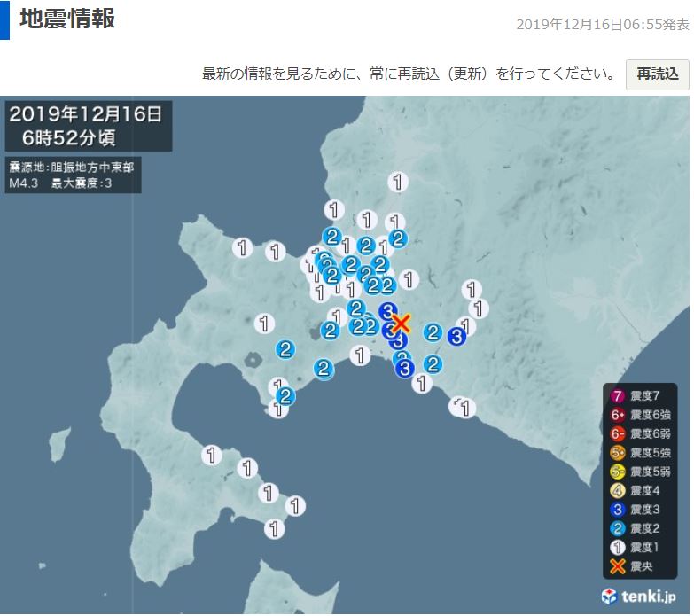This screenshot has height=616, width=694.
Task: Click the 震度6弱 red legend icon
Action: point(619,433)
